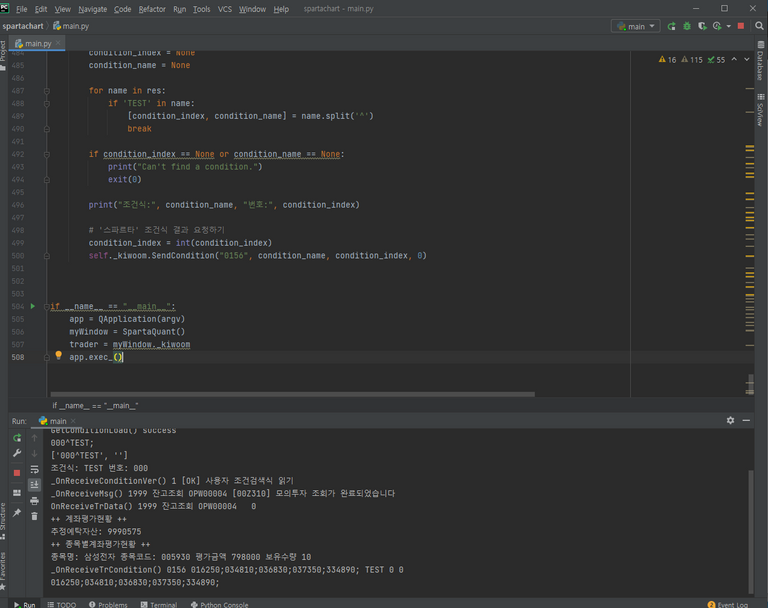This screenshot has height=608, width=768.
Task: Restore layout in the Run panel
Action: coord(17,493)
